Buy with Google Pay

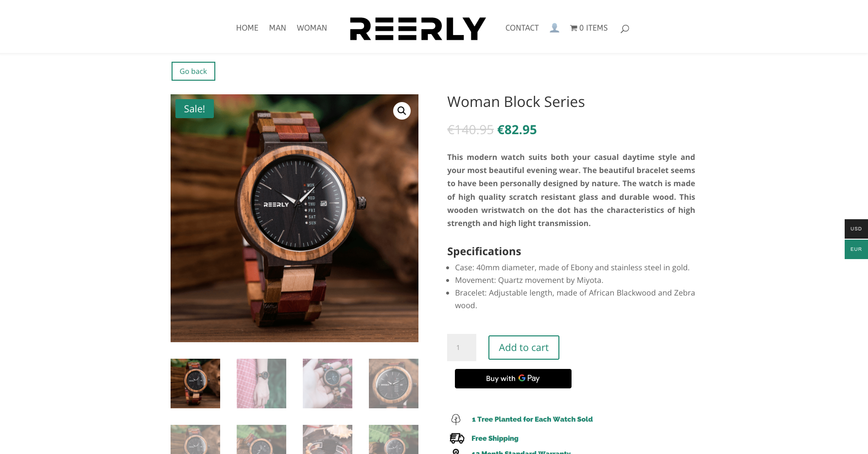(513, 379)
